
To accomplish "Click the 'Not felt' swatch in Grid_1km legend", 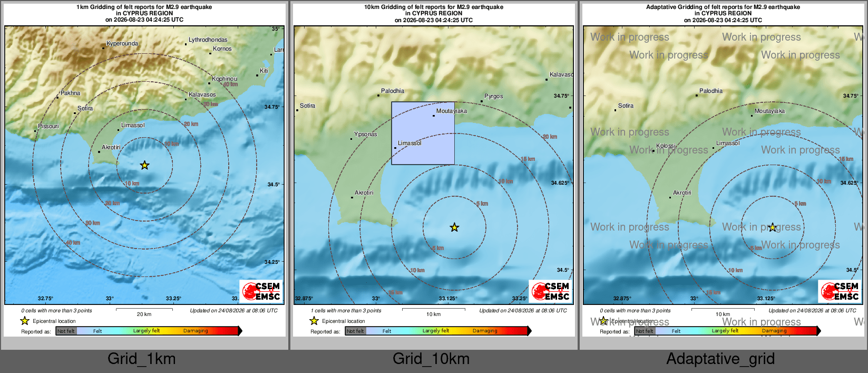I will [66, 331].
